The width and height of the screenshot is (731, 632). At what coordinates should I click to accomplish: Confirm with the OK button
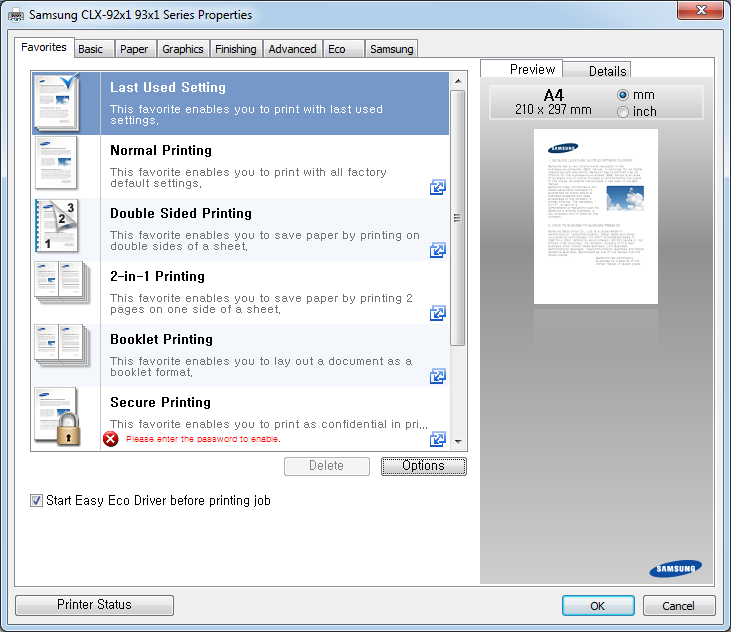coord(598,605)
